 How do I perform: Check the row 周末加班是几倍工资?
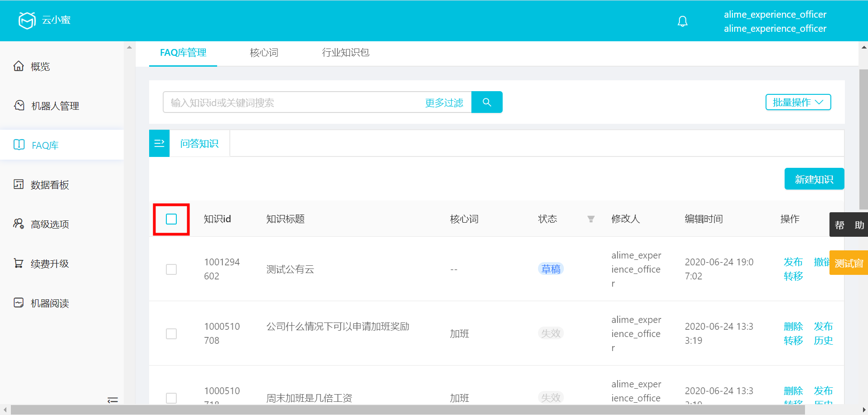[x=171, y=398]
